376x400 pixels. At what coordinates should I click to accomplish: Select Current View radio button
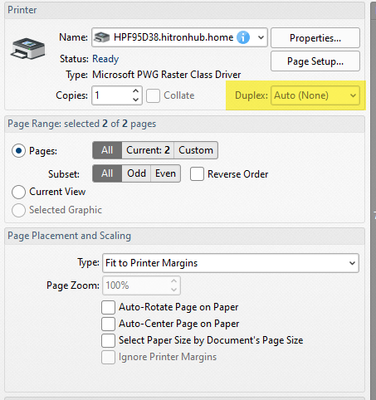19,192
